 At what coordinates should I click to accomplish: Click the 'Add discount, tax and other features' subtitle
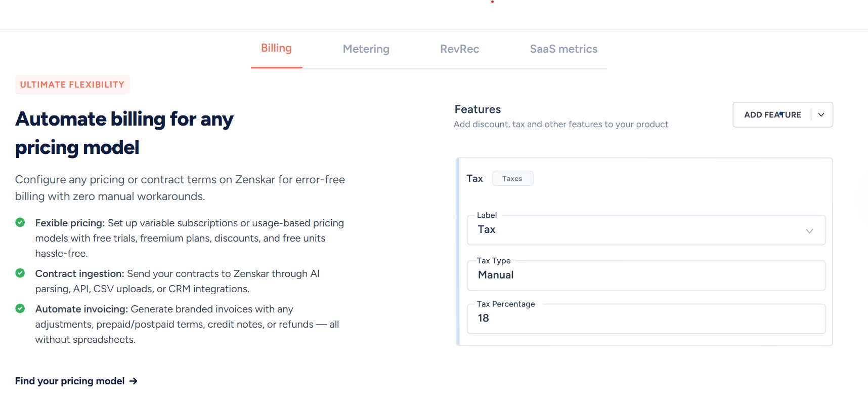click(561, 125)
